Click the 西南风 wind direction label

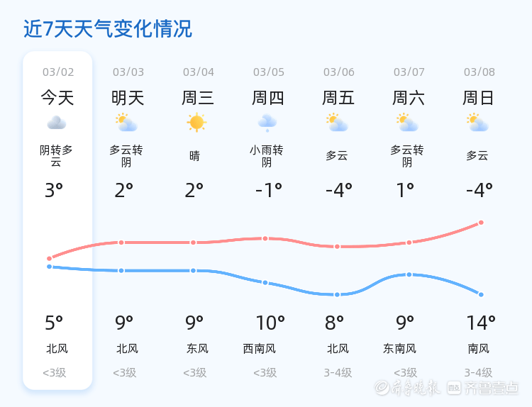[260, 348]
